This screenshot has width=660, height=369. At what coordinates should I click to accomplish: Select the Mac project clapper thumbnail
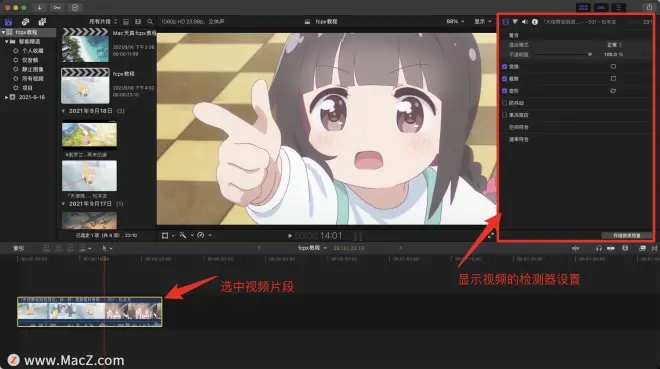click(x=85, y=45)
